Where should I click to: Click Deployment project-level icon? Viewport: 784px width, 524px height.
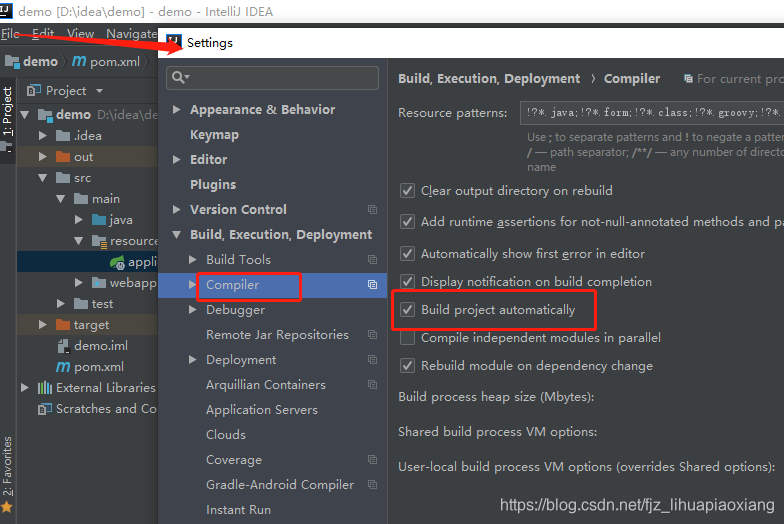pyautogui.click(x=372, y=360)
